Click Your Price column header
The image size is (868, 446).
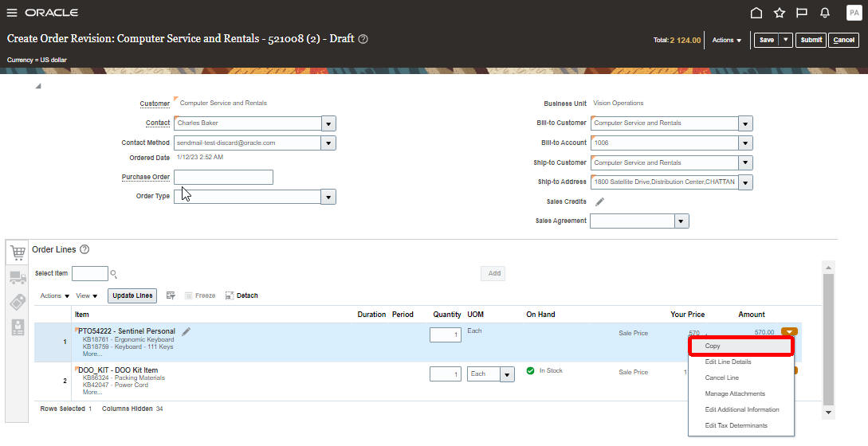point(688,315)
